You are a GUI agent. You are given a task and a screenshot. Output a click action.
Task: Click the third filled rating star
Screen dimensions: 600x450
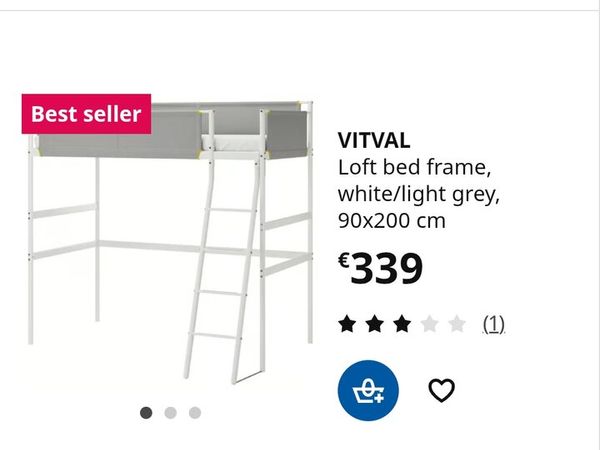point(402,324)
